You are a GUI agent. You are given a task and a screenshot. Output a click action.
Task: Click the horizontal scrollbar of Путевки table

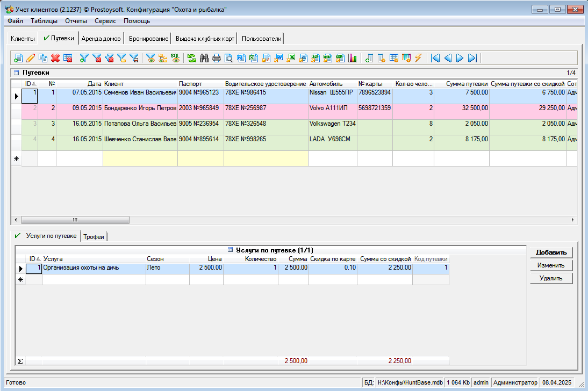[75, 220]
